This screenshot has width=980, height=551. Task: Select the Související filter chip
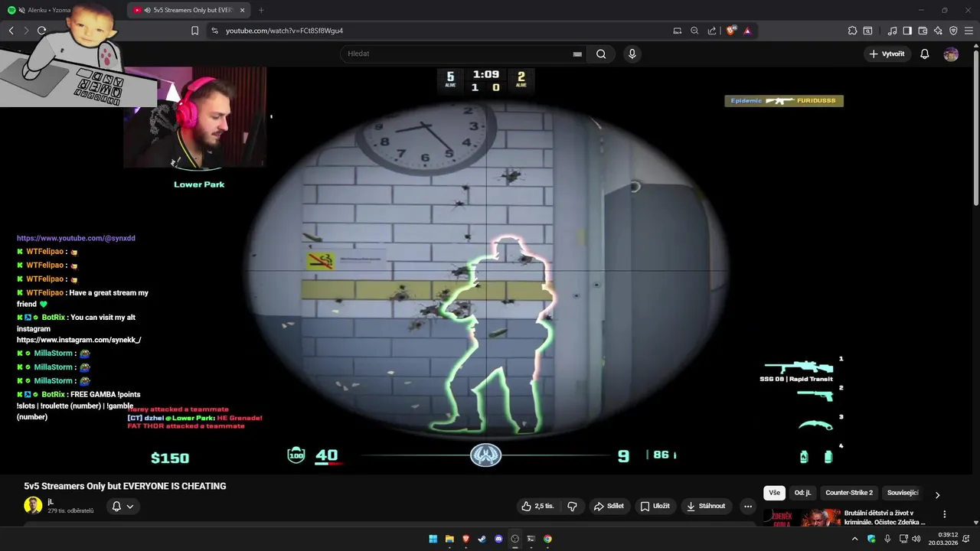point(902,493)
